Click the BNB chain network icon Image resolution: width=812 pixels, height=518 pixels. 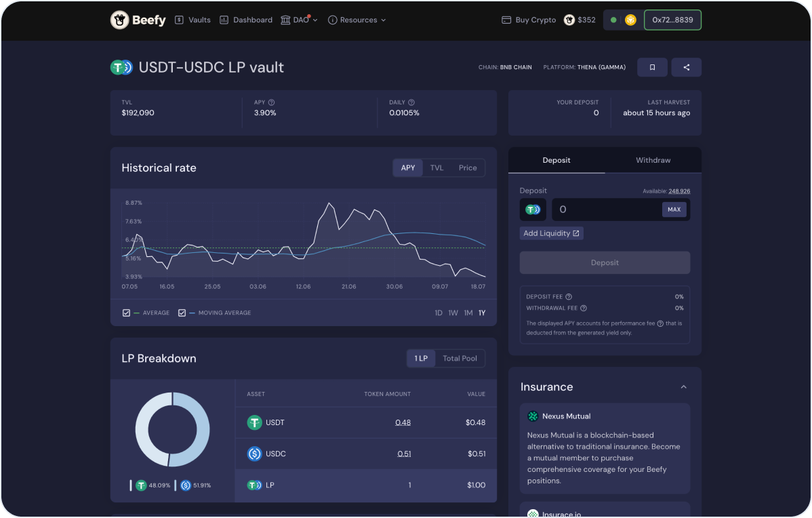(x=630, y=20)
